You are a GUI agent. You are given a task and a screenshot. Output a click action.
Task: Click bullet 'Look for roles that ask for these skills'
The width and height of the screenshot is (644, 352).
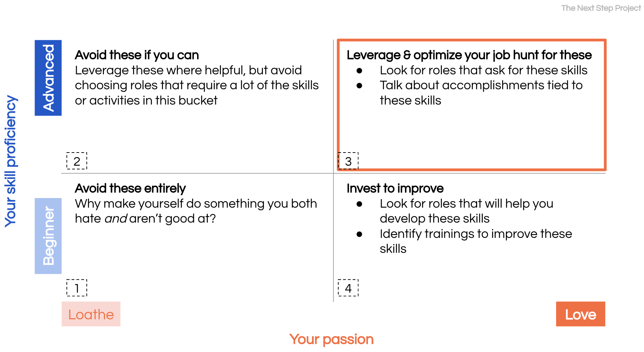484,70
